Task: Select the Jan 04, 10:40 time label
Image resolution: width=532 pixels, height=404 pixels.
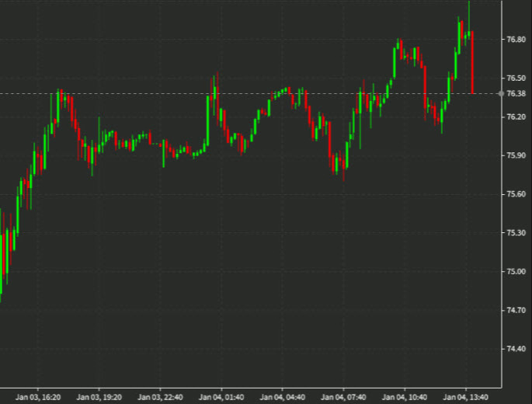Action: point(405,396)
